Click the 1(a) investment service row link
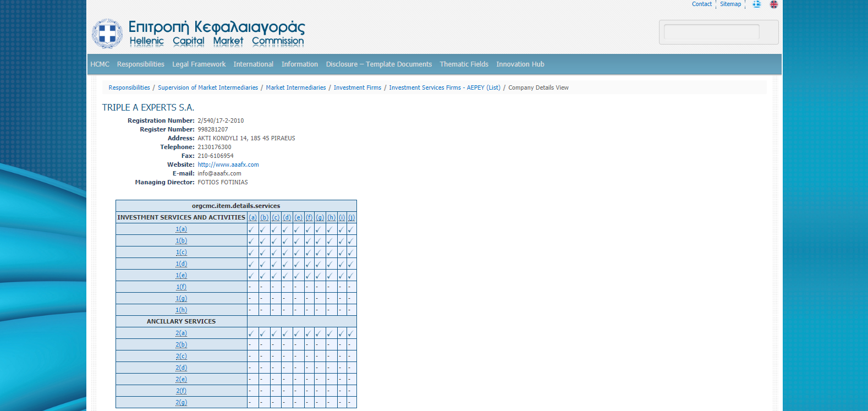Image resolution: width=868 pixels, height=411 pixels. click(182, 229)
